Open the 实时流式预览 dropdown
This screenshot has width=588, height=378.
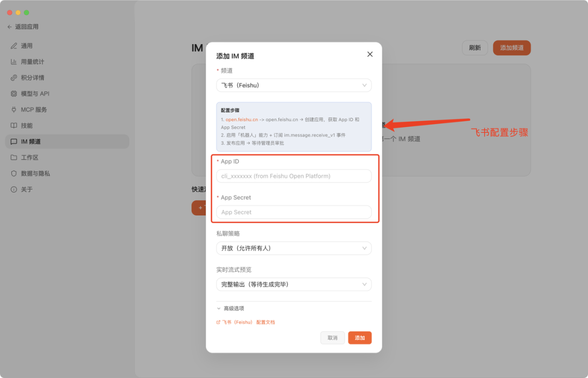[x=293, y=284]
